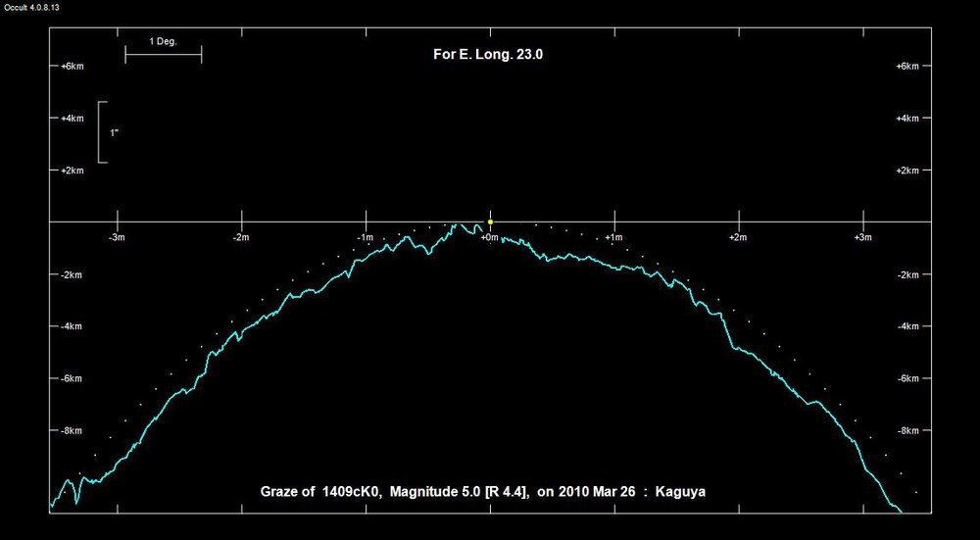
Task: Click the -2m time axis tick label
Action: tap(240, 237)
